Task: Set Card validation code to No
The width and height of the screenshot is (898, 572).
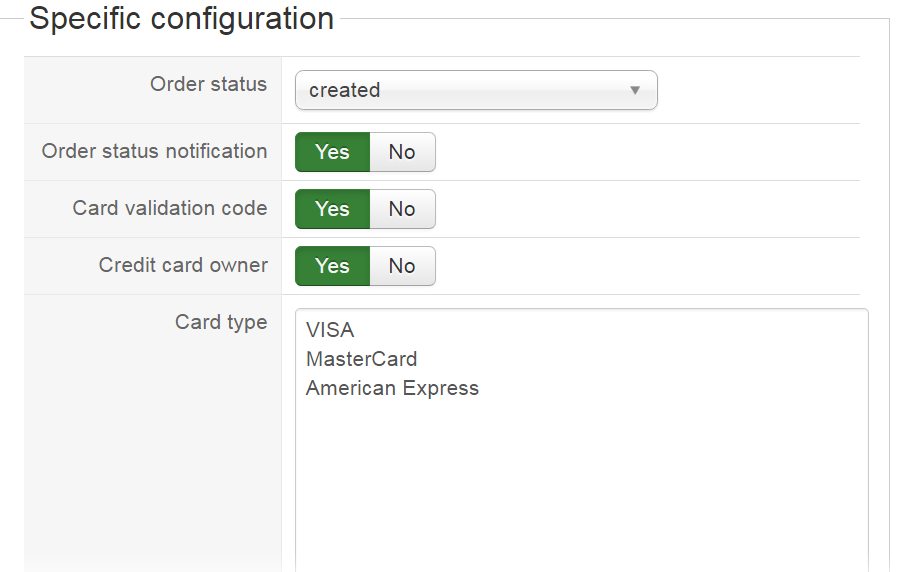Action: 402,209
